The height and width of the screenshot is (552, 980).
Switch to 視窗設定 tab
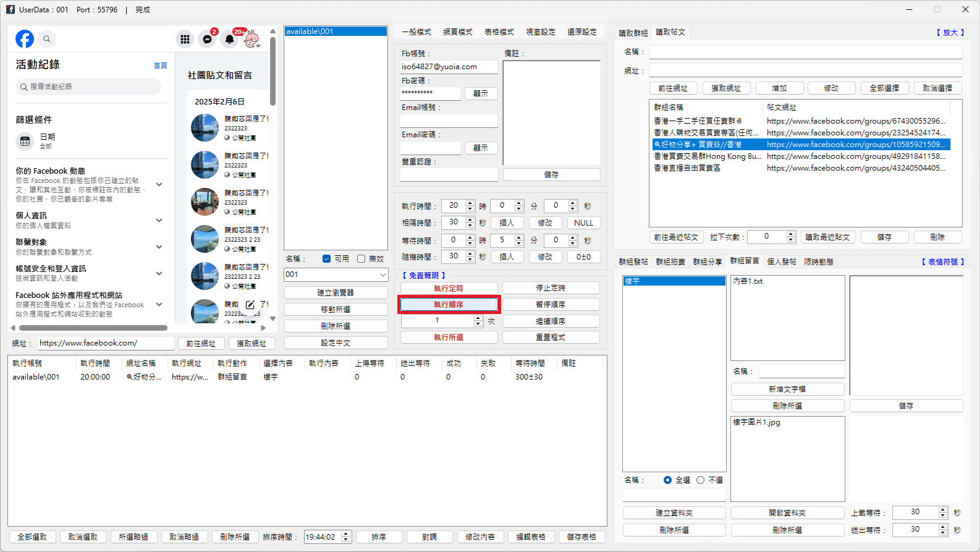pyautogui.click(x=541, y=32)
